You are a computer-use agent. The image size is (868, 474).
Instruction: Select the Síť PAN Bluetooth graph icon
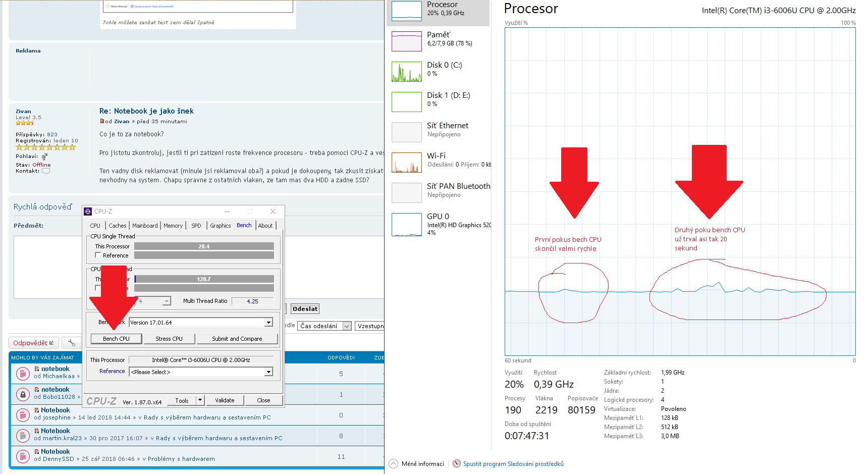click(x=407, y=193)
